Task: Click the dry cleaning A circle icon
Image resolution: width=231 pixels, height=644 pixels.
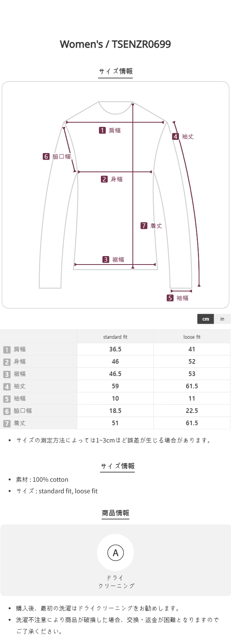Action: coord(115,553)
